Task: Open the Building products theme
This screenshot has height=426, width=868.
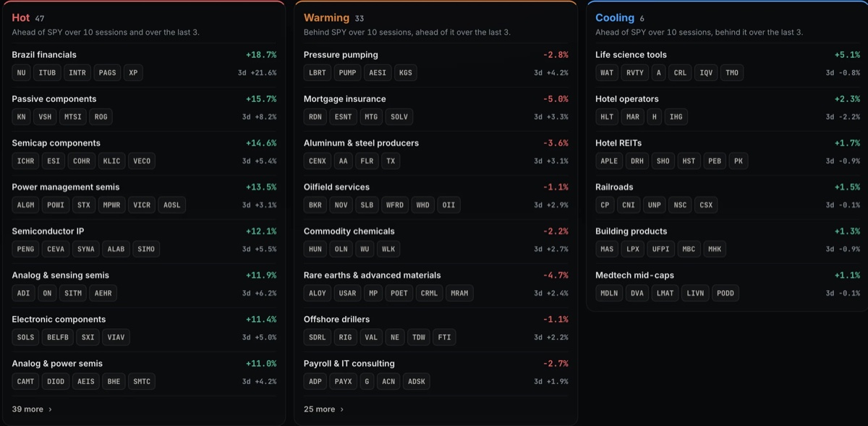Action: (631, 231)
